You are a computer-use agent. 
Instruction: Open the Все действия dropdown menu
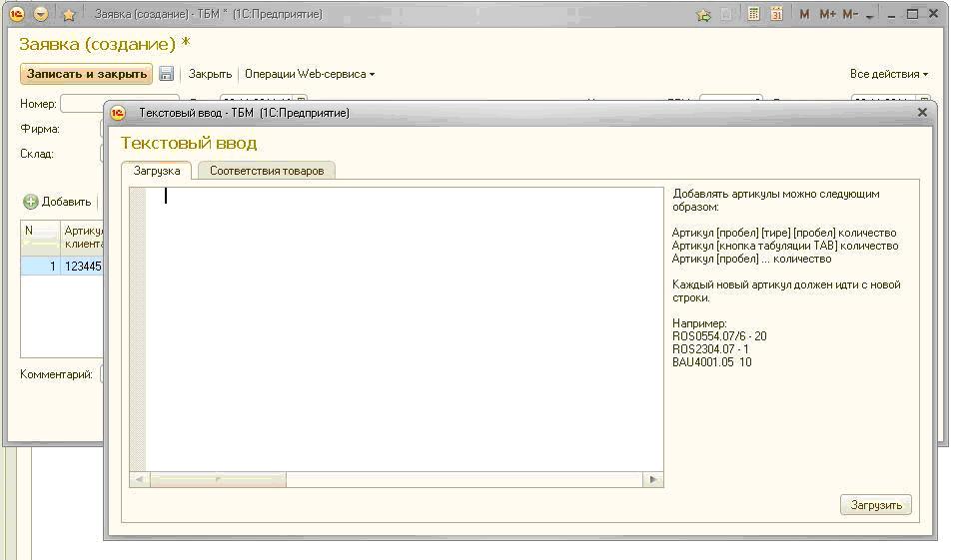click(x=888, y=74)
